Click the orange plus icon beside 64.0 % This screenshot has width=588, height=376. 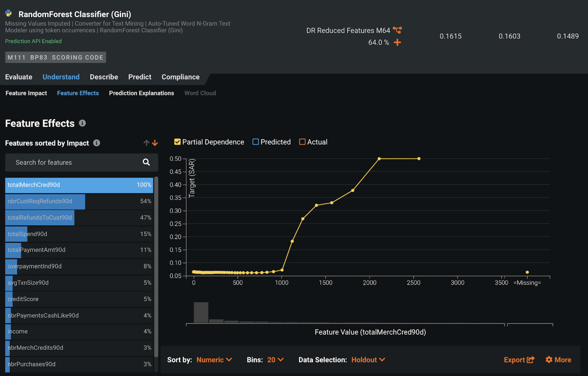coord(397,43)
